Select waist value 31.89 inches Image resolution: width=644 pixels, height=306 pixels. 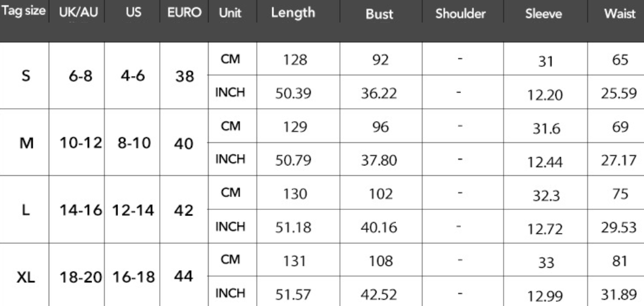pyautogui.click(x=619, y=294)
